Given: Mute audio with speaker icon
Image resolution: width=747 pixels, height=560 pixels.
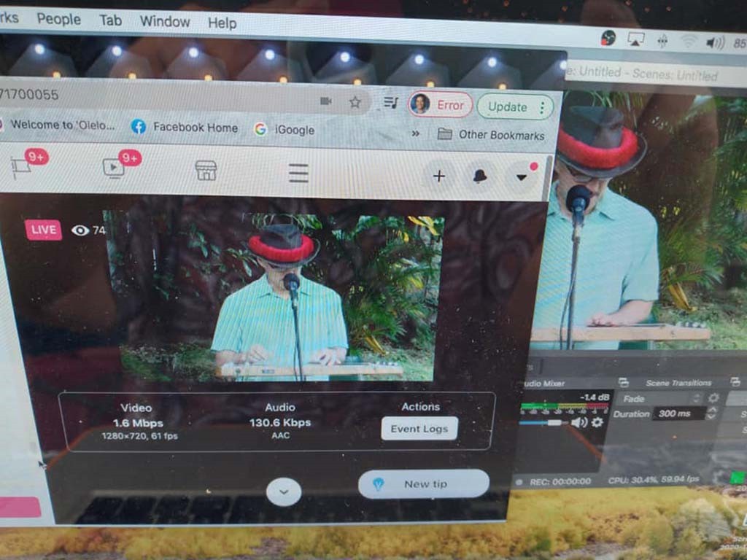Looking at the screenshot, I should pos(578,422).
